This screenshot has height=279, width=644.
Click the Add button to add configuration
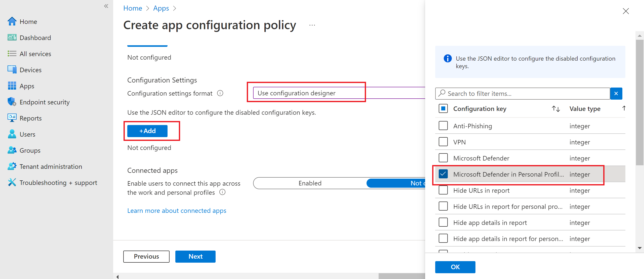(147, 131)
